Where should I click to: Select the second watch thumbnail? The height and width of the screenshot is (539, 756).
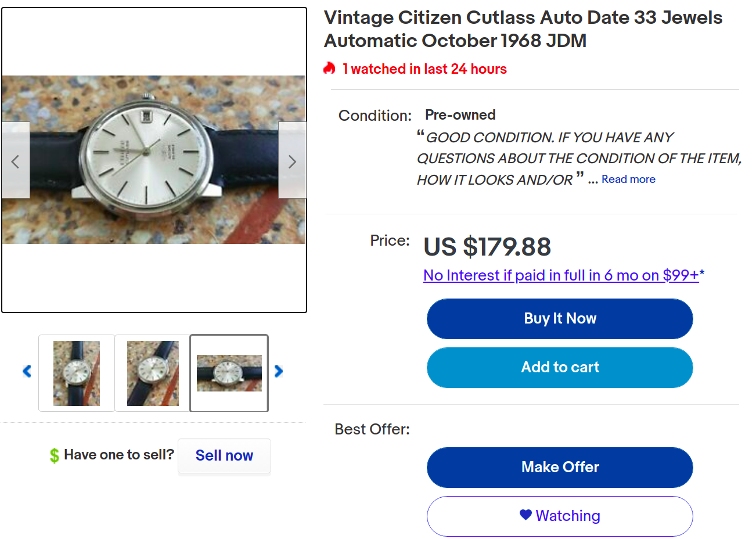tap(153, 373)
